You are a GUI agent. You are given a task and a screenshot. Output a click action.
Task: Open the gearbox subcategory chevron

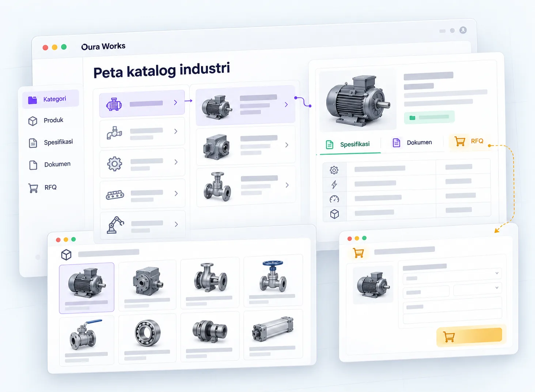[x=287, y=145]
